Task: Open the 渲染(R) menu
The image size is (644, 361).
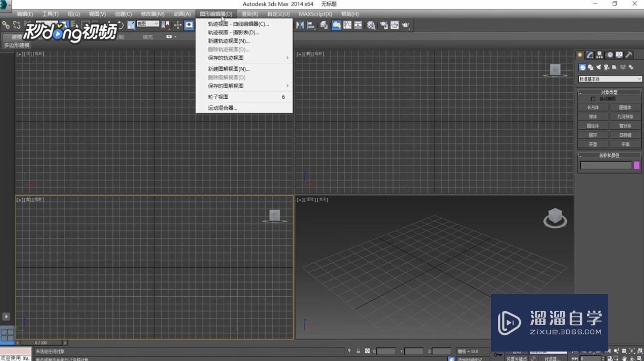Action: tap(249, 13)
